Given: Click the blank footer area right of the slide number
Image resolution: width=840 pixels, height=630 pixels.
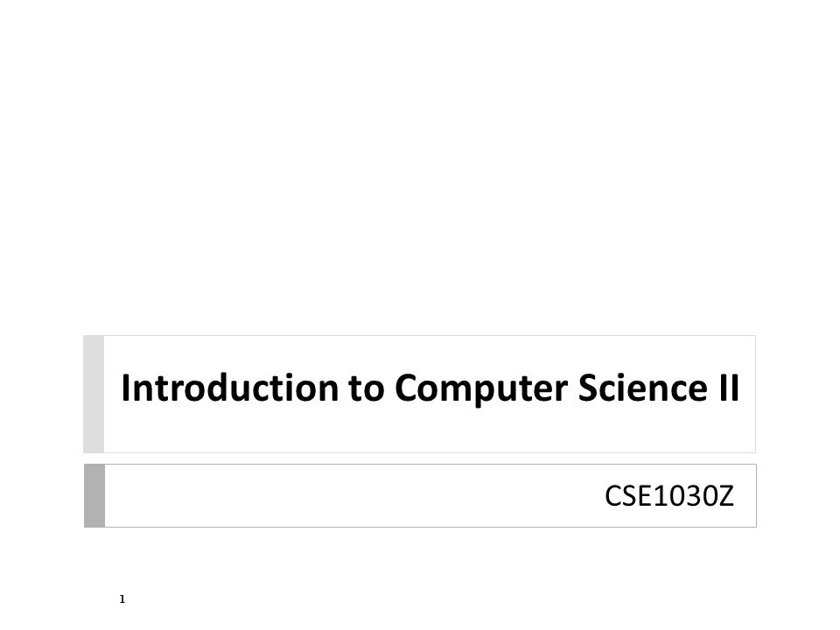Looking at the screenshot, I should pos(429,598).
